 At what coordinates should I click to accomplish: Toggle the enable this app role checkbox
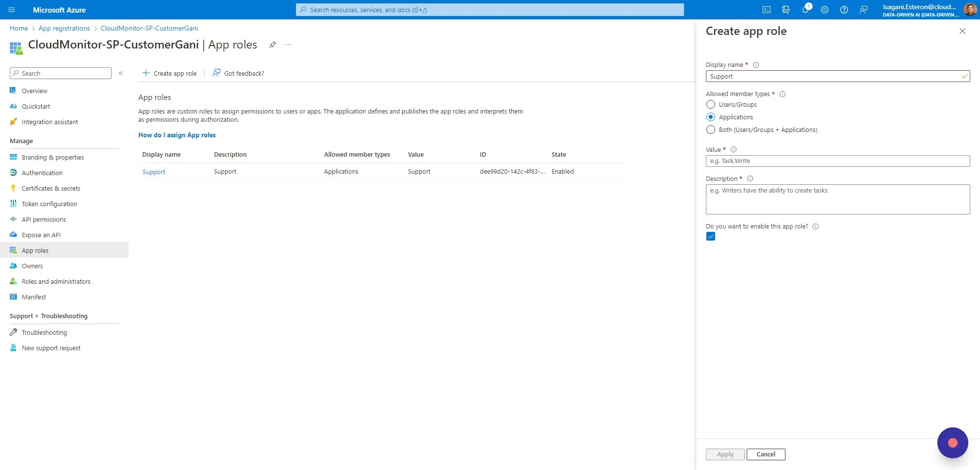coord(711,236)
